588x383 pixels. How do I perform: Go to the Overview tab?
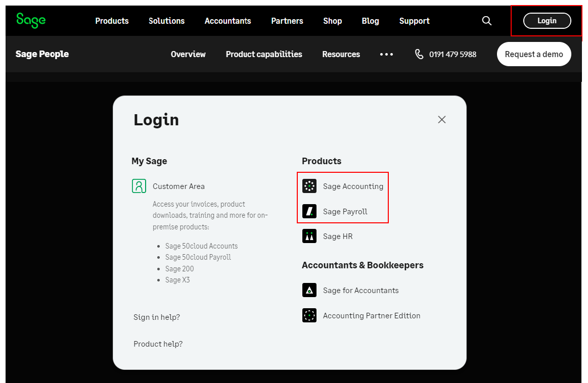tap(188, 54)
